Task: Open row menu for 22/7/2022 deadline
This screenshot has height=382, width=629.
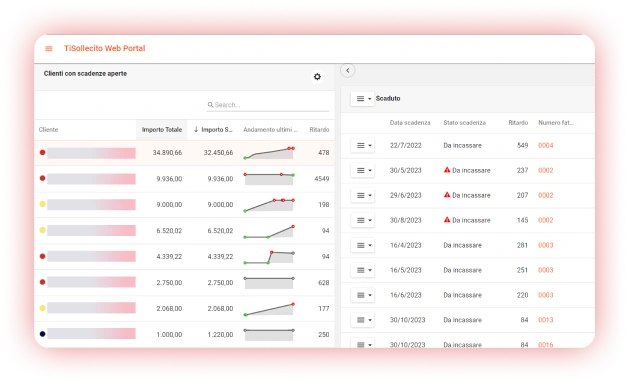Action: pyautogui.click(x=363, y=145)
